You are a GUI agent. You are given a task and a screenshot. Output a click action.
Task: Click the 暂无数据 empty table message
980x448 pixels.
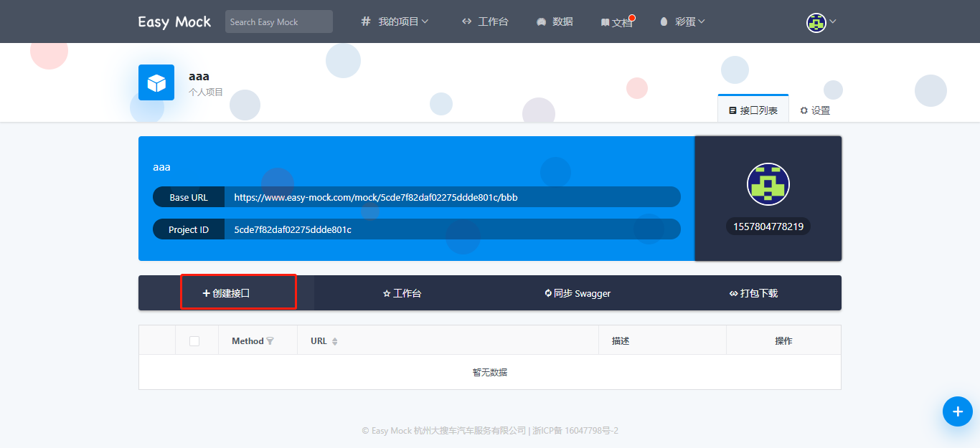pos(490,372)
